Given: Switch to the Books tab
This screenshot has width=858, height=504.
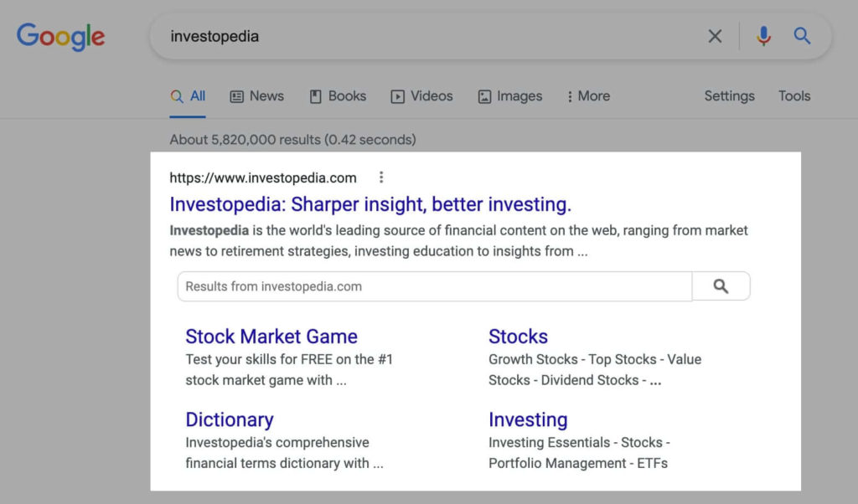Looking at the screenshot, I should [x=338, y=96].
